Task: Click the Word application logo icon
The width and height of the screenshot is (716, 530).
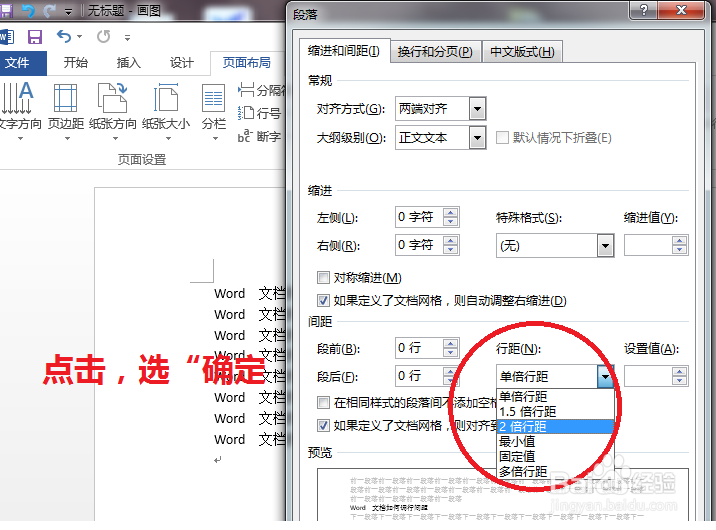Action: point(7,37)
